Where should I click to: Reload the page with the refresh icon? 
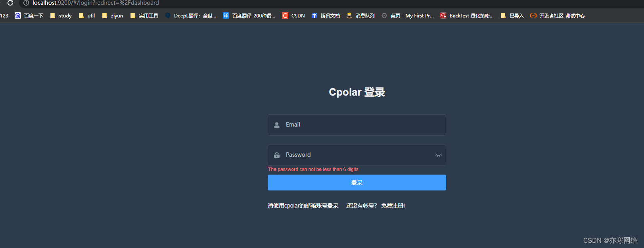(x=10, y=3)
